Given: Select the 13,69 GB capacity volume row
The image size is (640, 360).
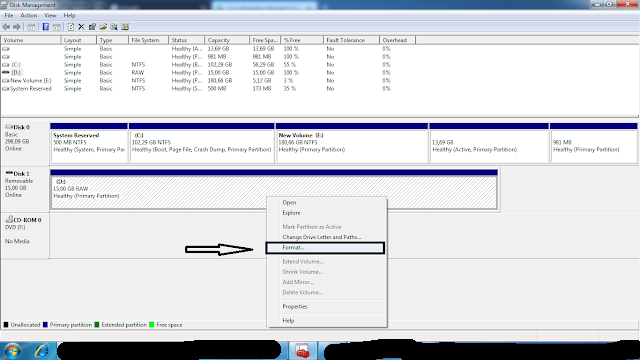Looking at the screenshot, I should click(x=196, y=49).
